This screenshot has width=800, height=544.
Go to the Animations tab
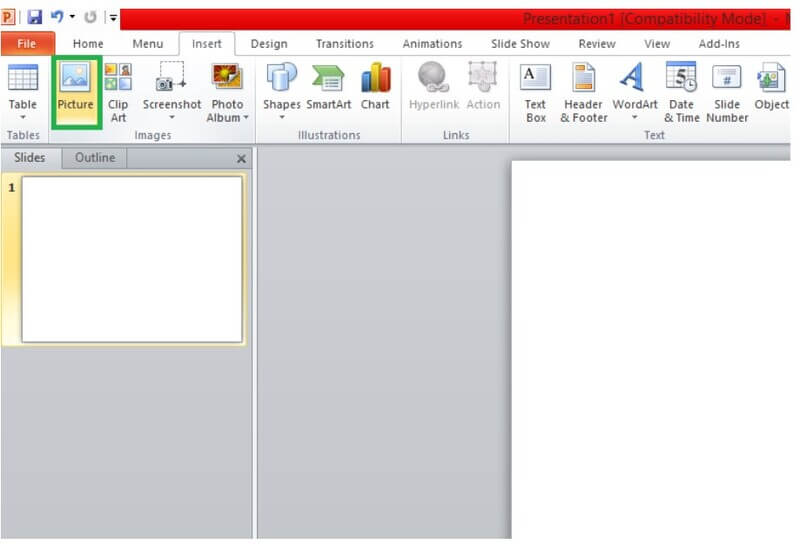432,44
